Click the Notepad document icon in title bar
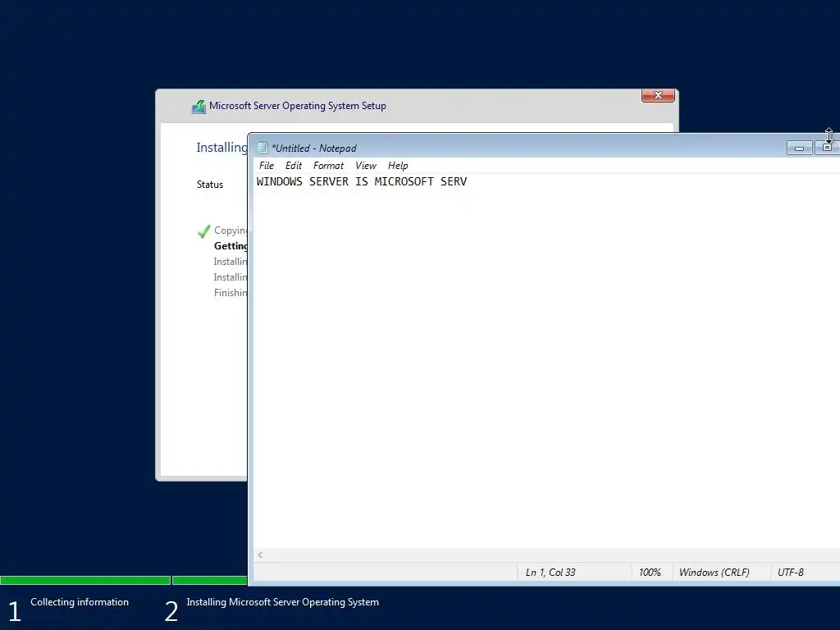840x630 pixels. point(262,148)
